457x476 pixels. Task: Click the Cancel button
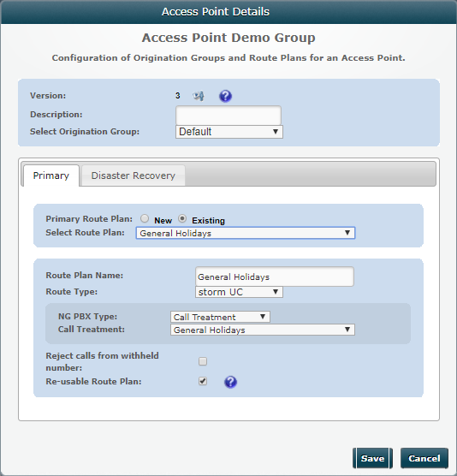point(424,458)
